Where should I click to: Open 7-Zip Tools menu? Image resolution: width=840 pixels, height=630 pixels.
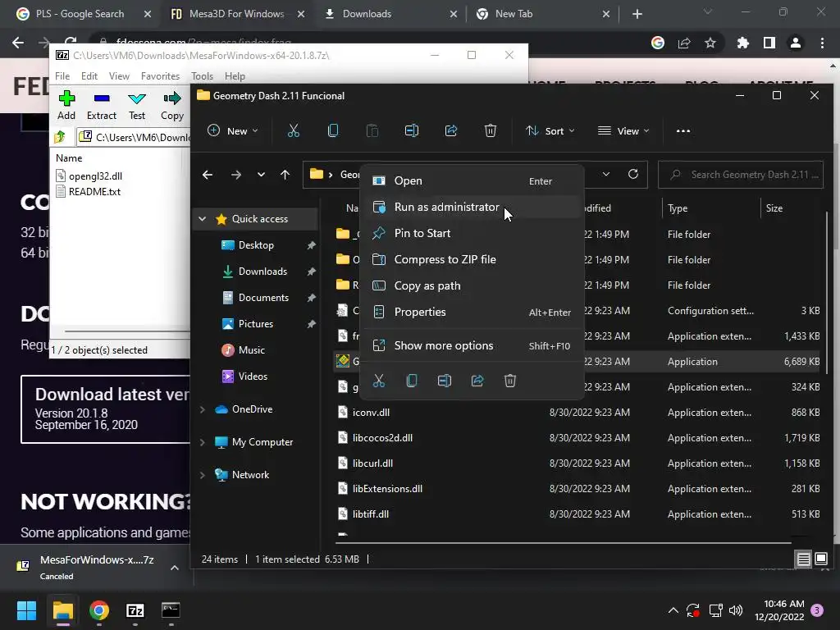point(202,76)
